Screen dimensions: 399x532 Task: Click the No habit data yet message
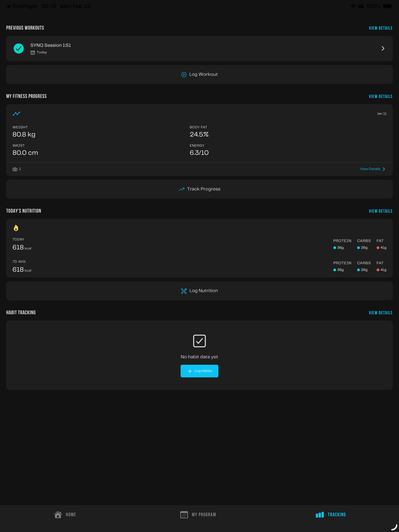pyautogui.click(x=199, y=357)
